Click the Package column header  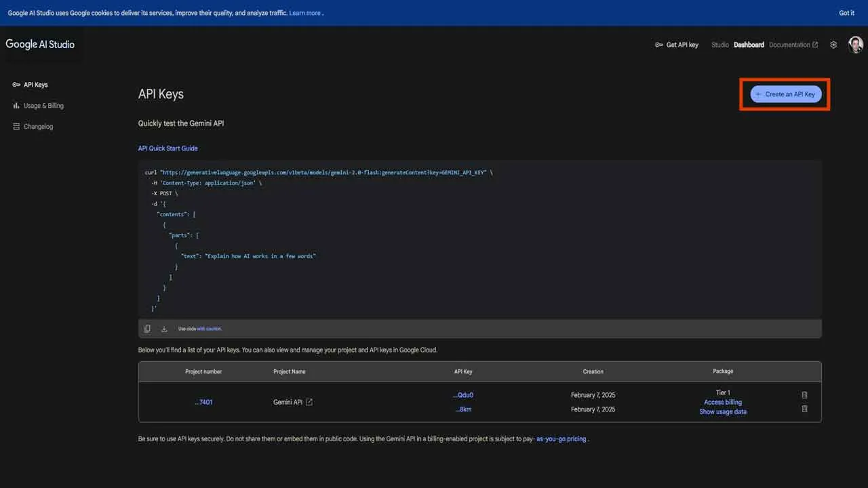(x=723, y=371)
